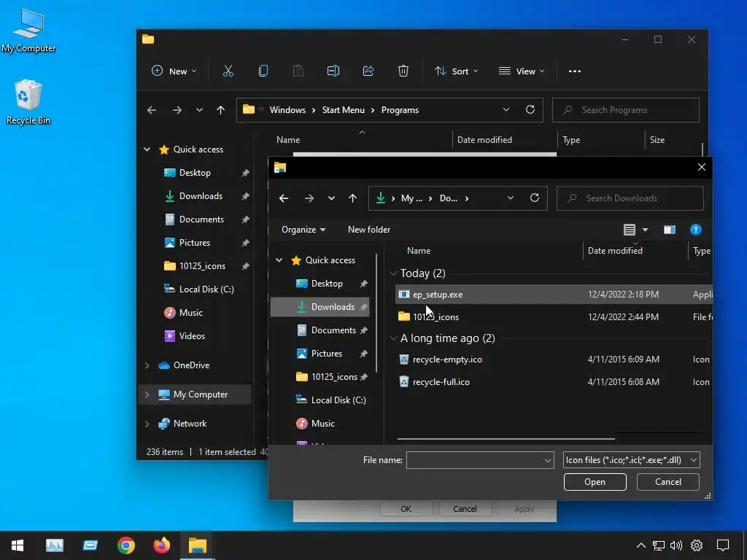This screenshot has height=560, width=747.
Task: Open the See more ellipsis menu
Action: tap(575, 71)
